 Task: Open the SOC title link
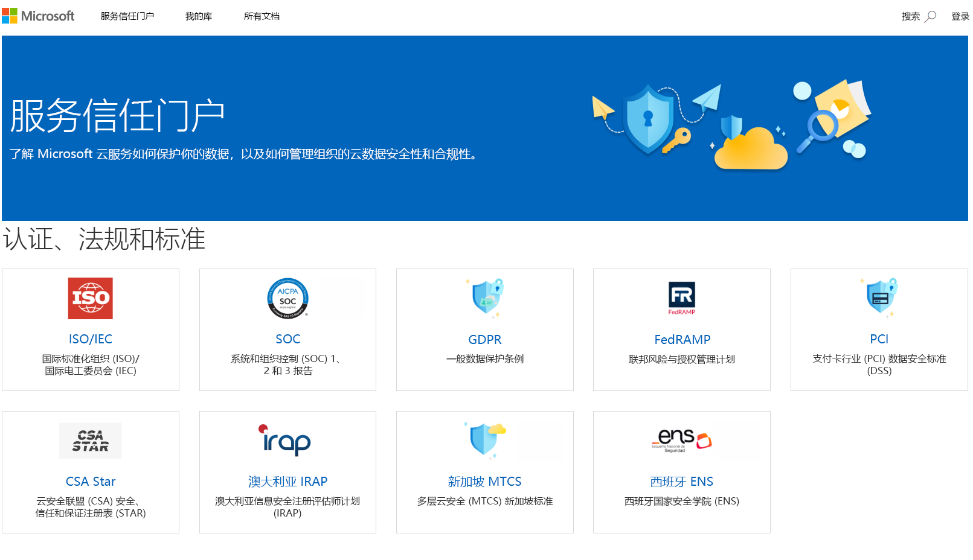pos(288,339)
